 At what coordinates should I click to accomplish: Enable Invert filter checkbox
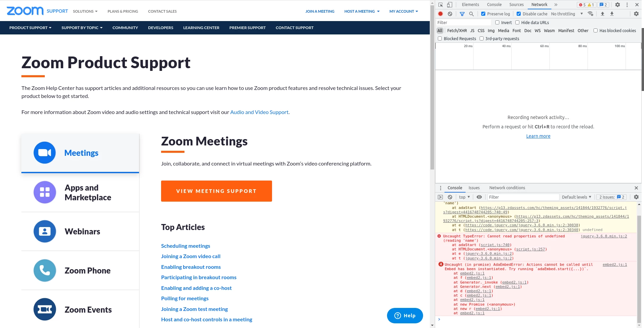pyautogui.click(x=497, y=22)
